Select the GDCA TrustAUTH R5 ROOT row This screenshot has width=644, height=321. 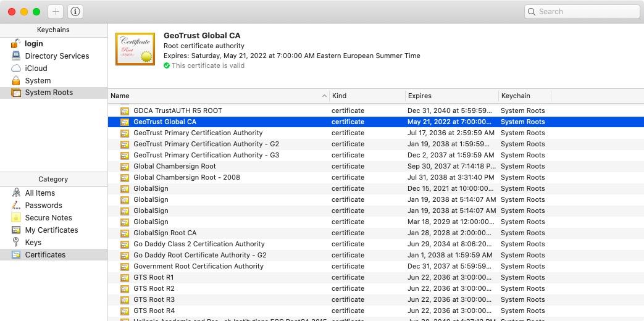(x=376, y=111)
